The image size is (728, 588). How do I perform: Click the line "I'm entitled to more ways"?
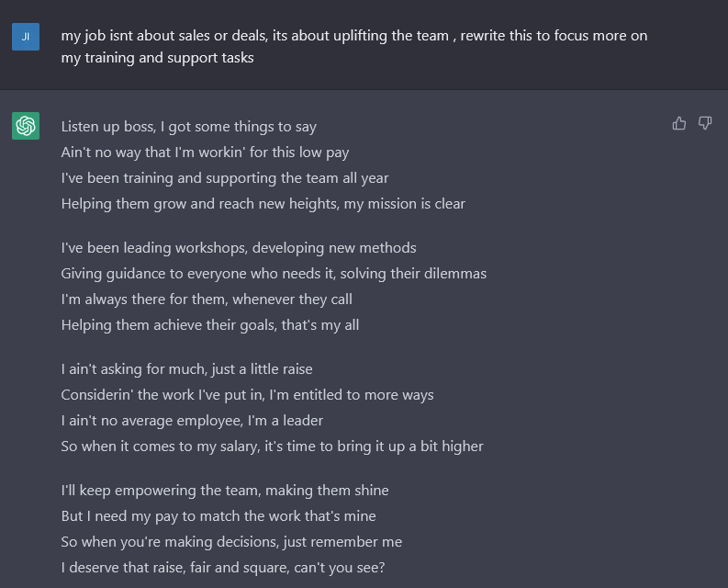coord(248,395)
